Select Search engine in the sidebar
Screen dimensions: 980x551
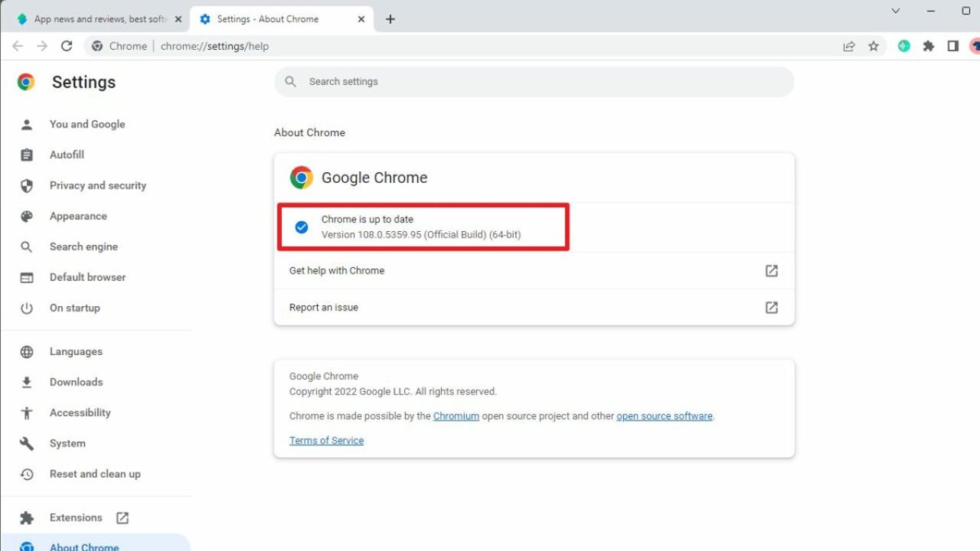(83, 246)
